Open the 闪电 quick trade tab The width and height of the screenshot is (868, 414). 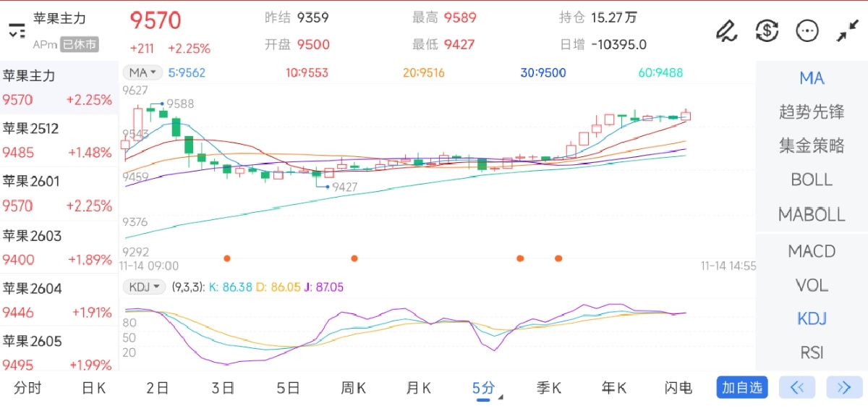pos(678,388)
